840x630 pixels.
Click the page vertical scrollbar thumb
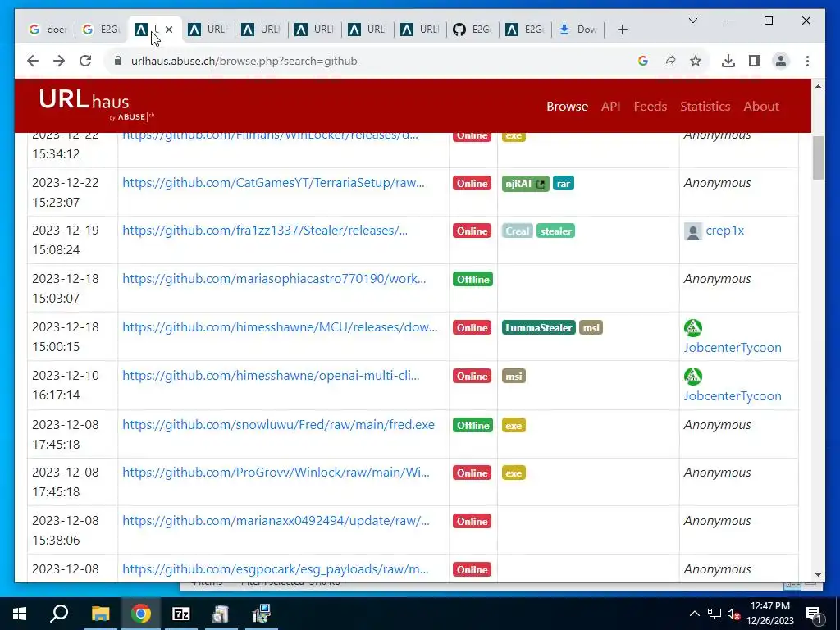[x=818, y=157]
